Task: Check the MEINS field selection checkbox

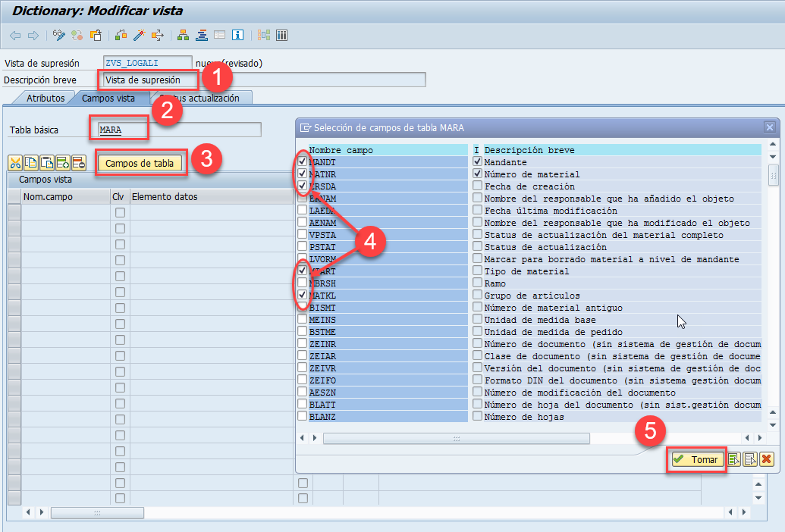Action: click(x=303, y=319)
